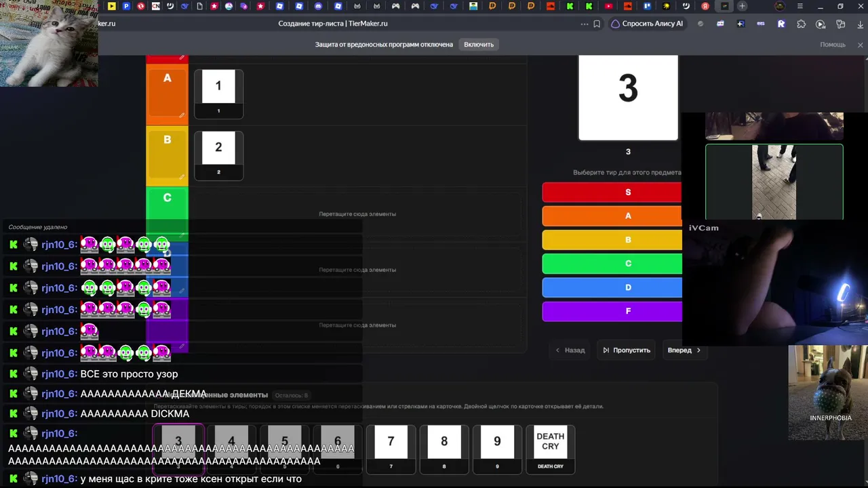This screenshot has width=868, height=488.
Task: Open the YouTube browser tab
Action: [x=609, y=6]
